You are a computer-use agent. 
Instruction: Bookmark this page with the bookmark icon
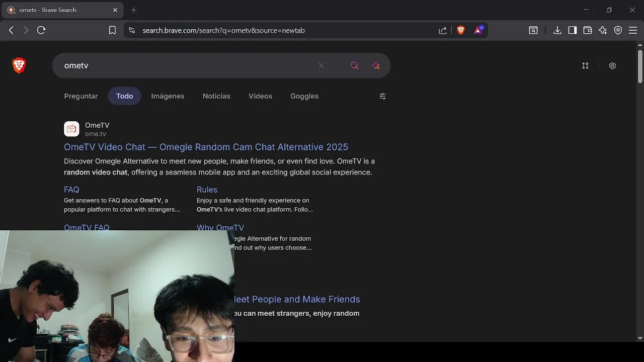(112, 30)
